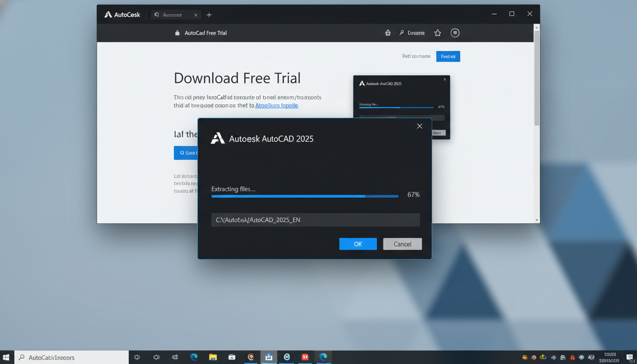Click the Autodesk logo in the installer dialog
The height and width of the screenshot is (364, 637).
[x=217, y=138]
